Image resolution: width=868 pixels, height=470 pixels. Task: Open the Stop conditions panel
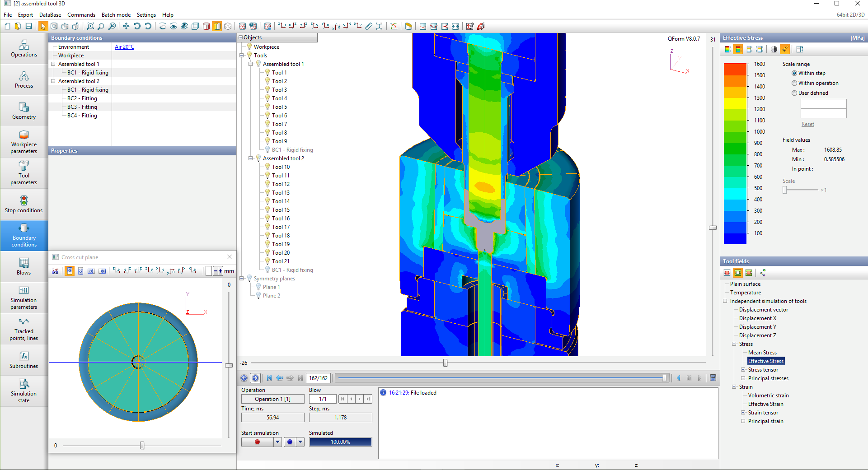click(x=24, y=204)
